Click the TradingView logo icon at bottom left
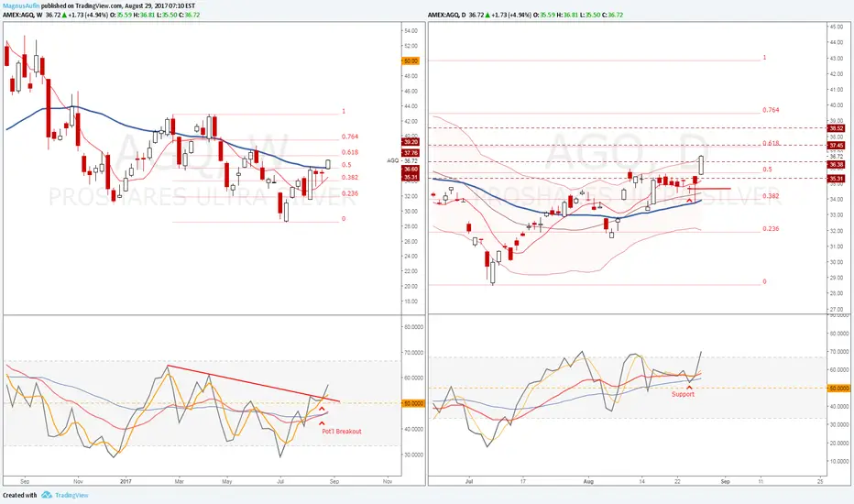The height and width of the screenshot is (504, 854). (47, 495)
